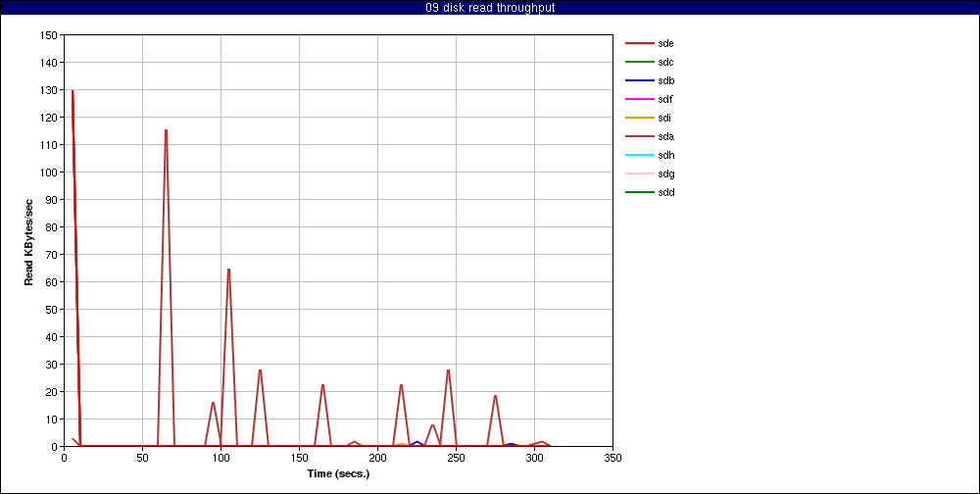
Task: Click the sde legend label
Action: (665, 44)
